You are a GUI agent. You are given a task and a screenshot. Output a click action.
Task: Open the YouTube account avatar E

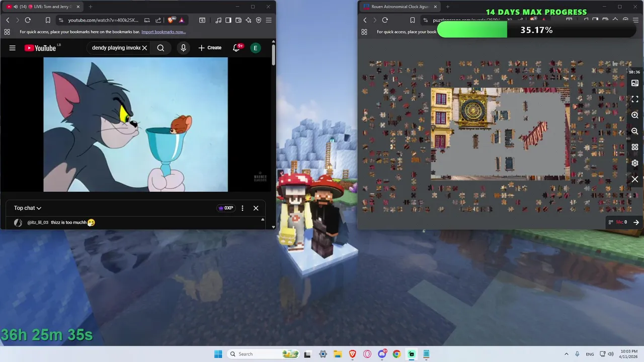256,48
